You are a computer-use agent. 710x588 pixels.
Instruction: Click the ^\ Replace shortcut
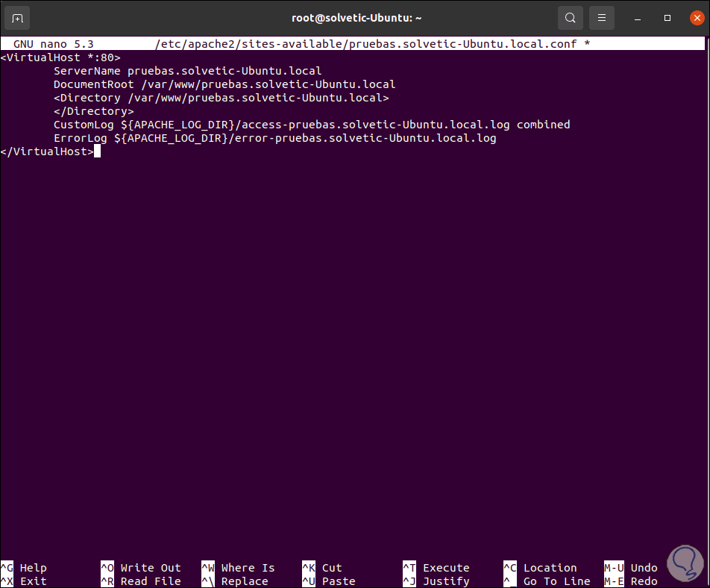point(235,581)
